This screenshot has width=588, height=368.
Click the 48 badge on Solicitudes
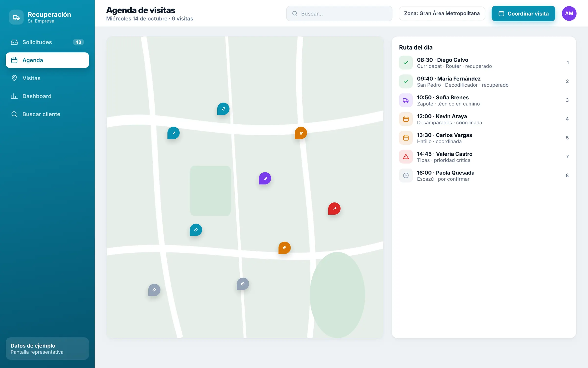tap(78, 42)
